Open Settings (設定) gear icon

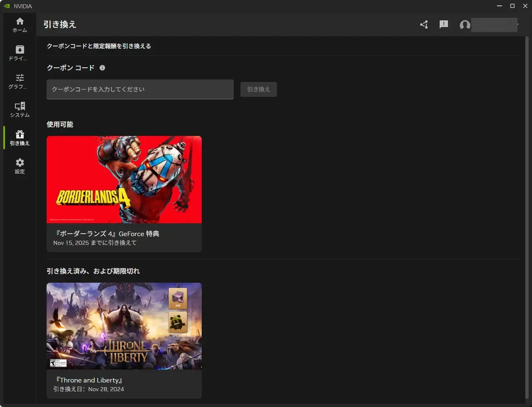(20, 166)
